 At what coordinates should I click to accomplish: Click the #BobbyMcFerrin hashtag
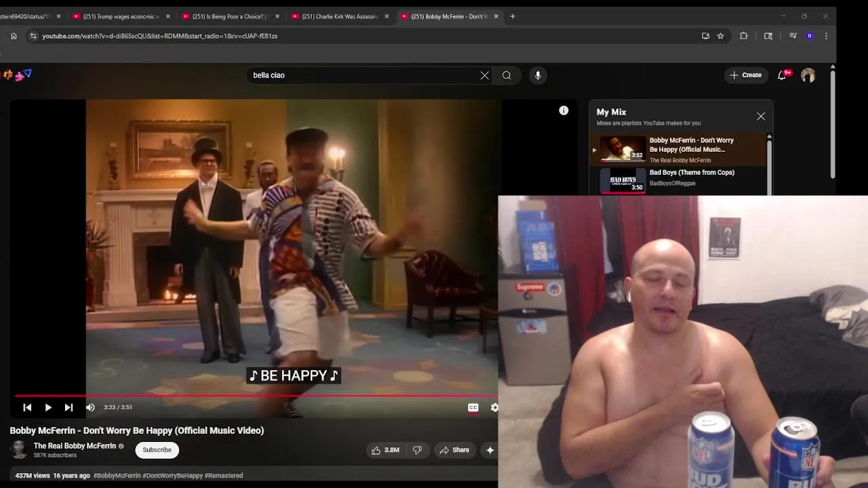click(x=117, y=476)
